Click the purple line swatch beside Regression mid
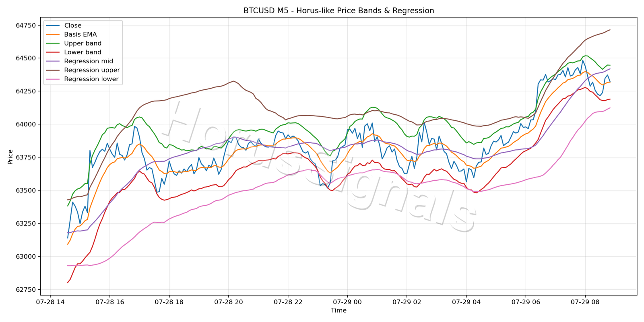The height and width of the screenshot is (322, 644). pyautogui.click(x=53, y=61)
